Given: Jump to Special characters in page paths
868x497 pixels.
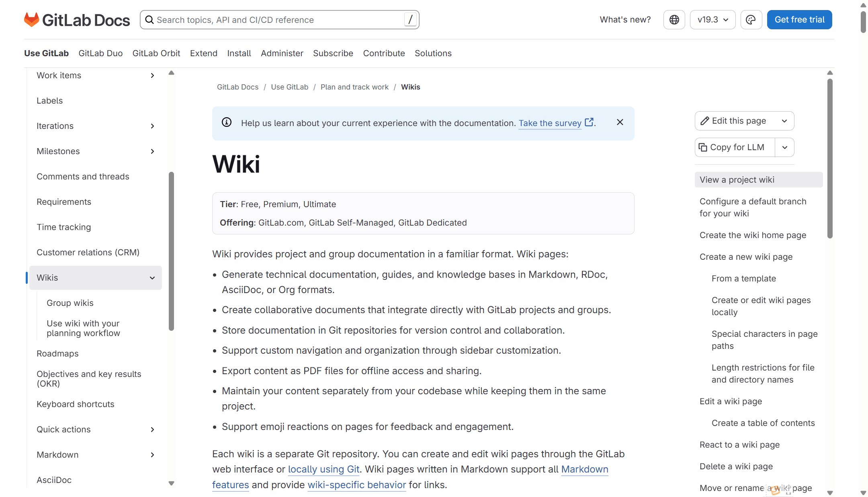Looking at the screenshot, I should click(x=765, y=340).
